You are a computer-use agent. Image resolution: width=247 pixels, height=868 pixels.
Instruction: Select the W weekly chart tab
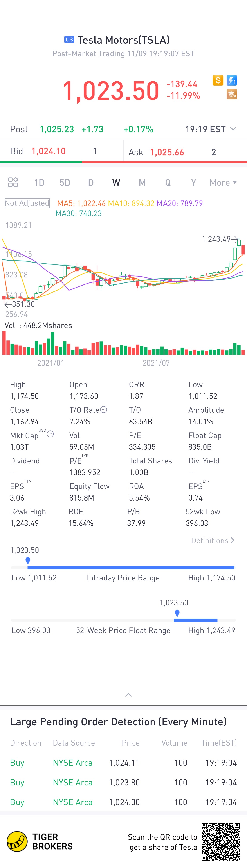116,182
